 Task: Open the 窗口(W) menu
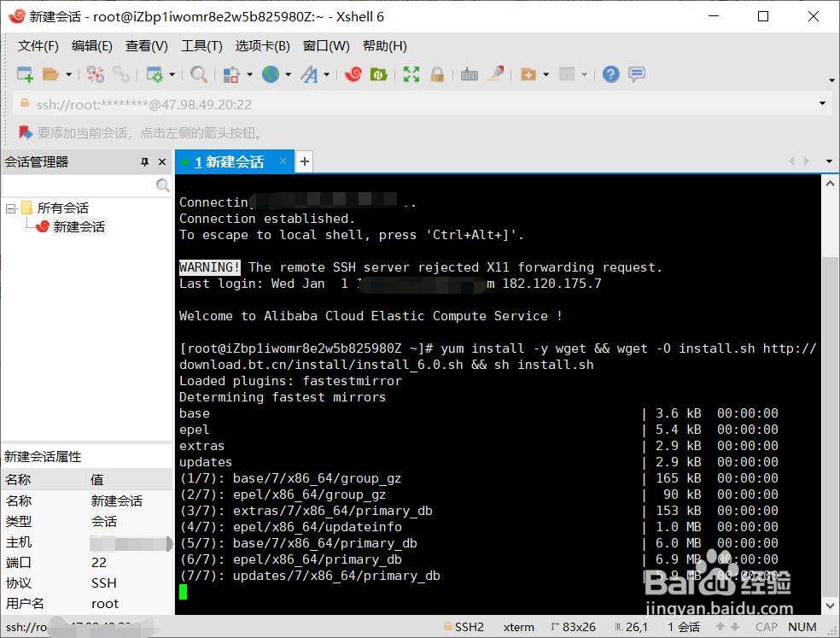(326, 46)
